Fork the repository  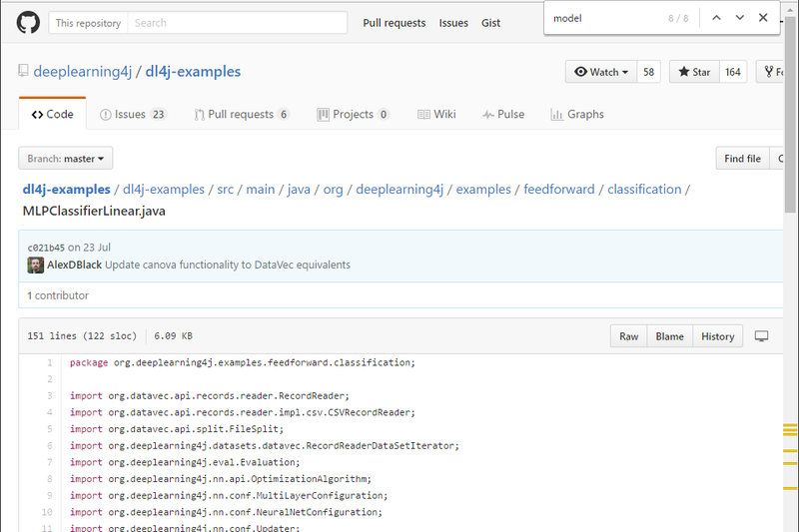point(770,72)
